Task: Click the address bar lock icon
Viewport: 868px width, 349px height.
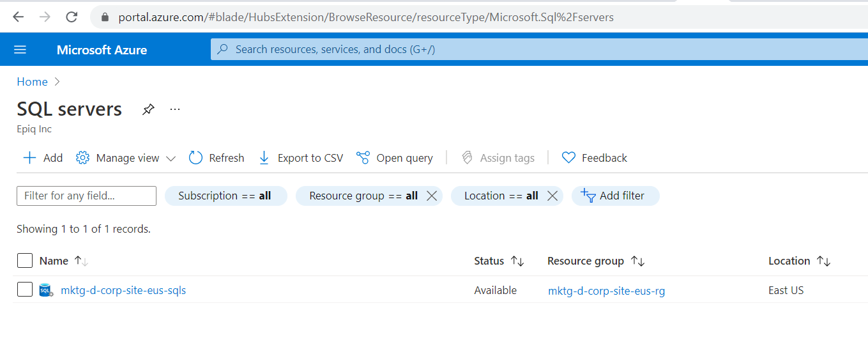Action: 105,17
